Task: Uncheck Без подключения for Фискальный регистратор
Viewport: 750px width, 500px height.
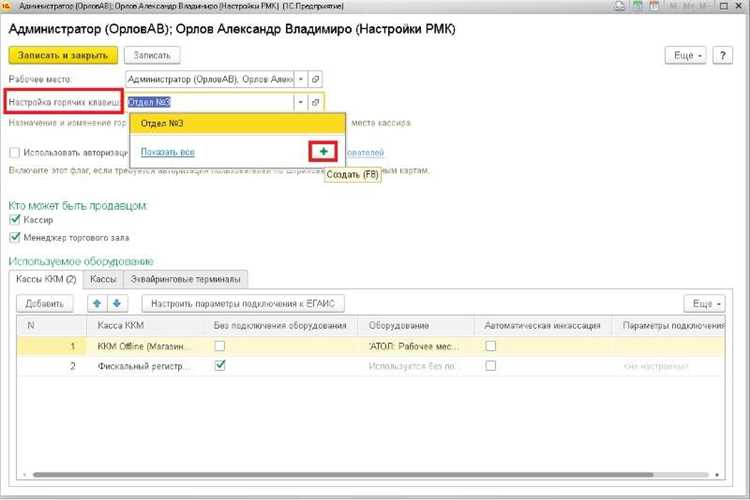Action: coord(220,366)
